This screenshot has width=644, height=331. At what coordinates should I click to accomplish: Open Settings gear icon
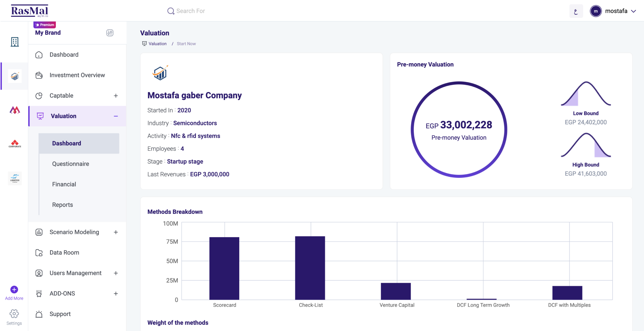(x=14, y=314)
